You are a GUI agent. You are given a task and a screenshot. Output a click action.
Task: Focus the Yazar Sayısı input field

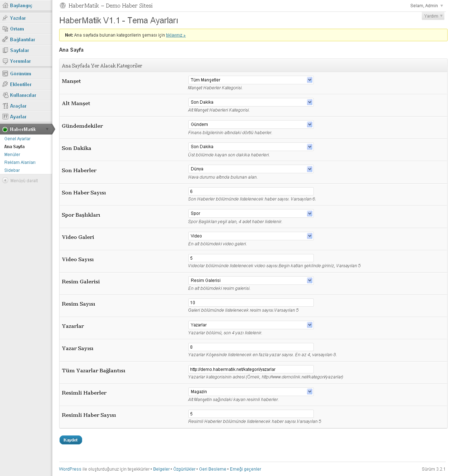pyautogui.click(x=251, y=347)
